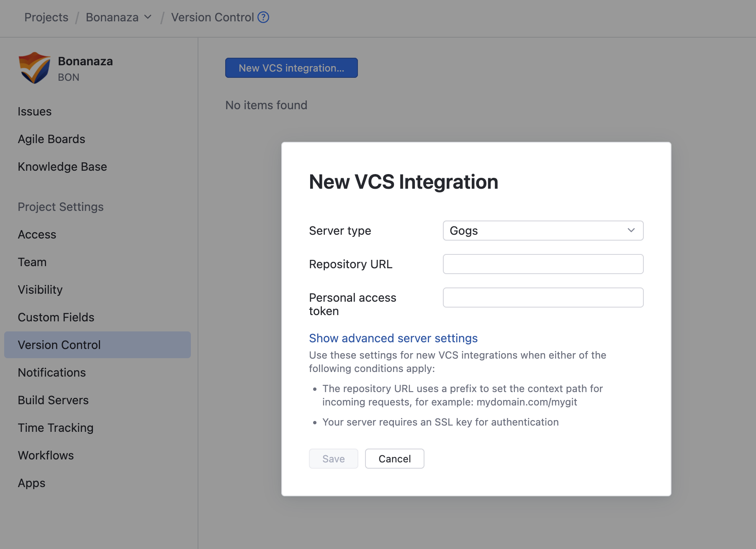Click the New VCS integration... button

tap(291, 68)
